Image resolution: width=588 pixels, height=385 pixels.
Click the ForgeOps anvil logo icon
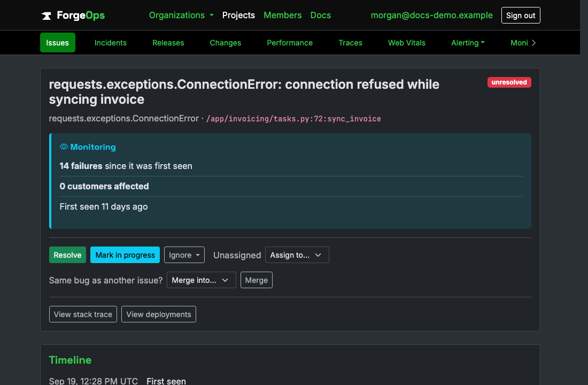click(46, 16)
